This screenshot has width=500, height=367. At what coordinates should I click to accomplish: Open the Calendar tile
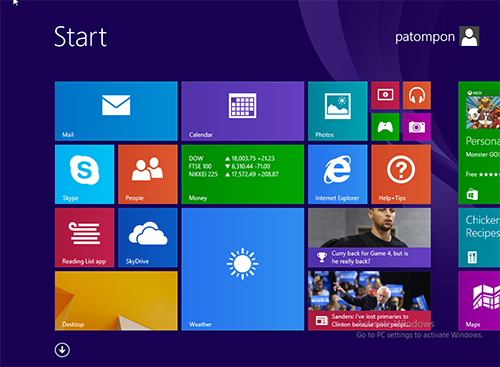click(x=243, y=111)
